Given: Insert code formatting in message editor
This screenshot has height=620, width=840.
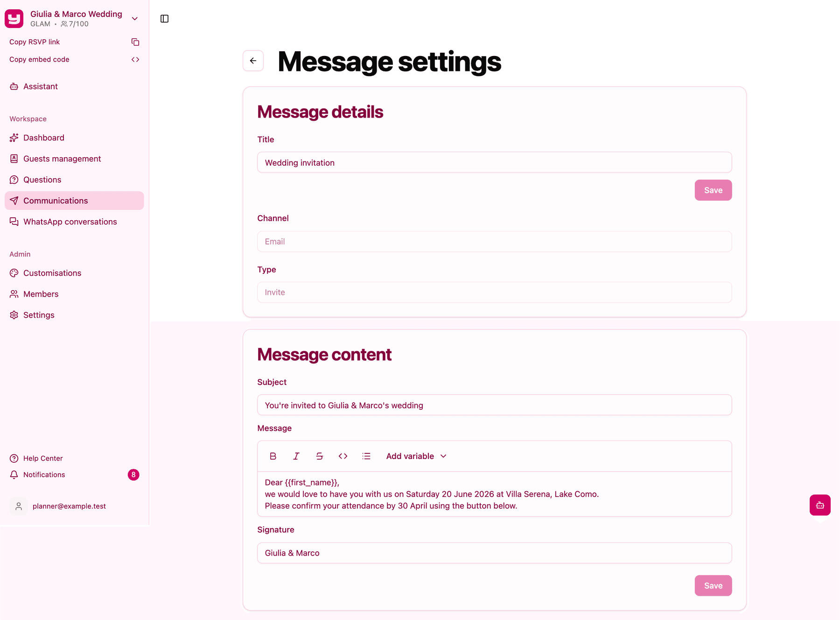Looking at the screenshot, I should pyautogui.click(x=343, y=456).
